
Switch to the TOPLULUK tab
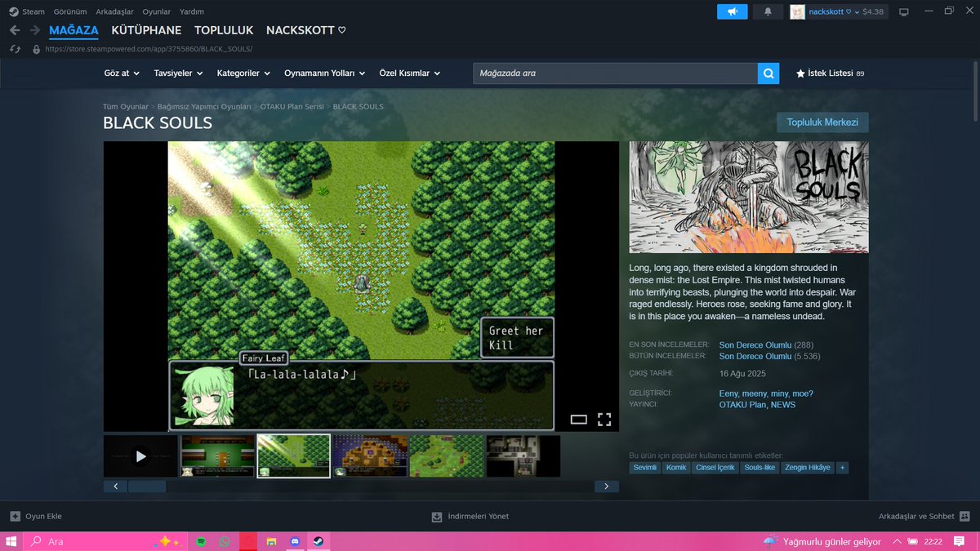tap(224, 30)
